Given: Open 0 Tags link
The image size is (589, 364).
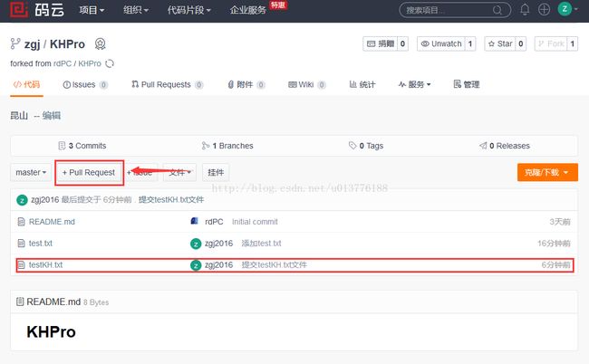Looking at the screenshot, I should 366,146.
